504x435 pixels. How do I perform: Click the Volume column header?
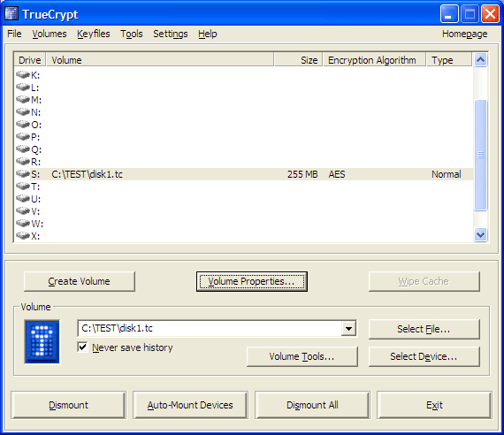point(160,60)
